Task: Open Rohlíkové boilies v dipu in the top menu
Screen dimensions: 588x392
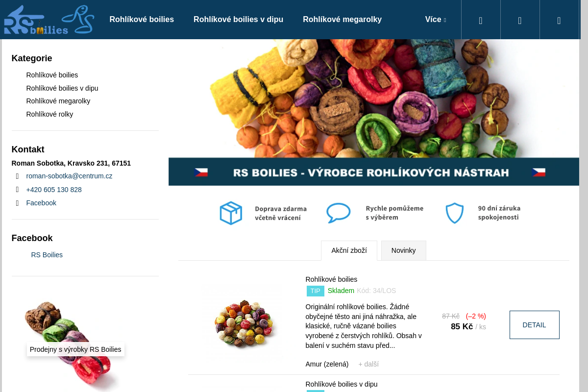Action: pos(238,20)
